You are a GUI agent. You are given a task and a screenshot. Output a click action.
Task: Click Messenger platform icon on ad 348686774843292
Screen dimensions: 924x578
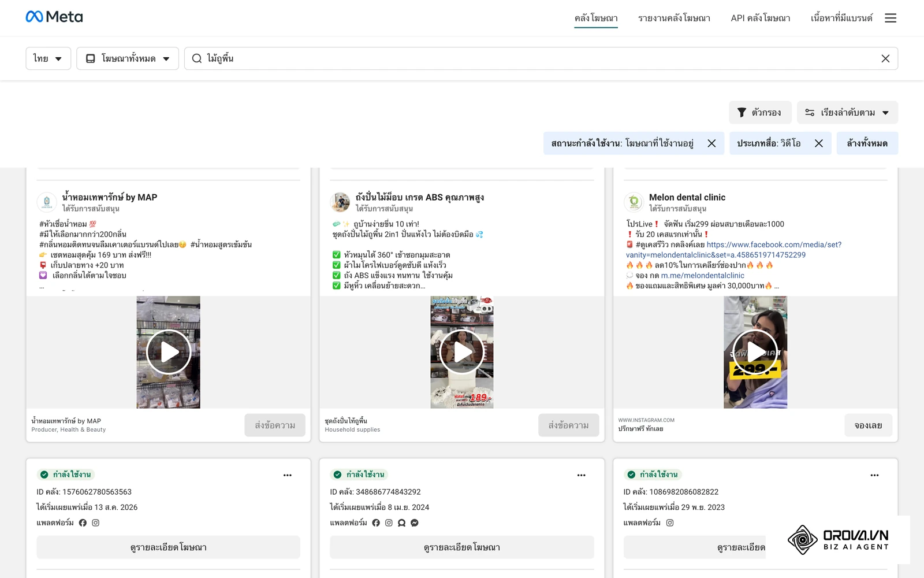point(415,523)
